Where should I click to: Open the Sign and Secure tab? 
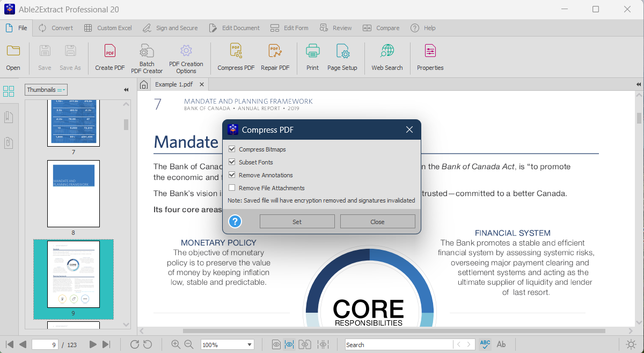[171, 27]
